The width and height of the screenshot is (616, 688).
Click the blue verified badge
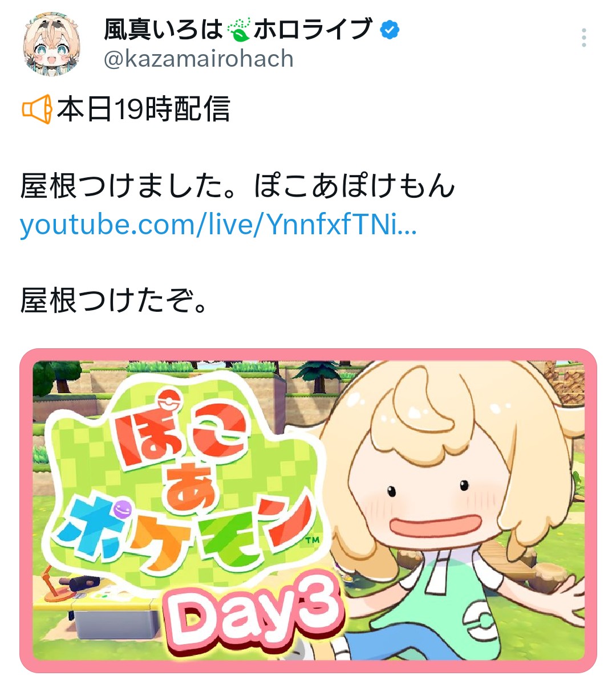coord(390,30)
